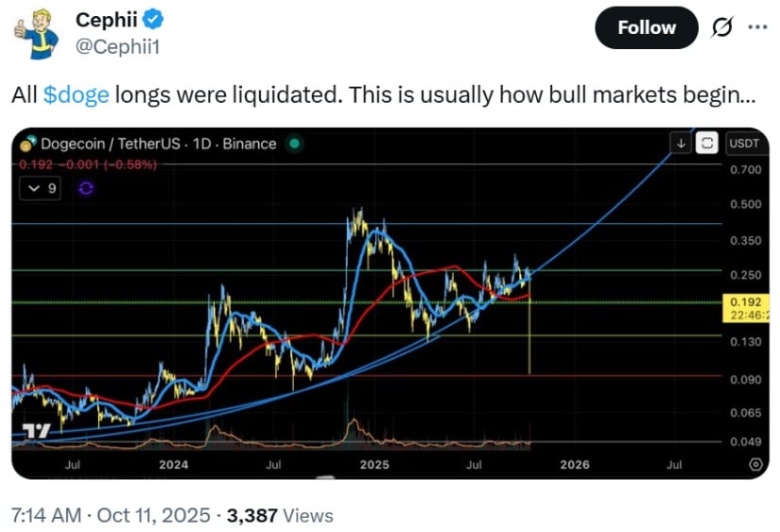Click the $doge cashtag link

(76, 95)
